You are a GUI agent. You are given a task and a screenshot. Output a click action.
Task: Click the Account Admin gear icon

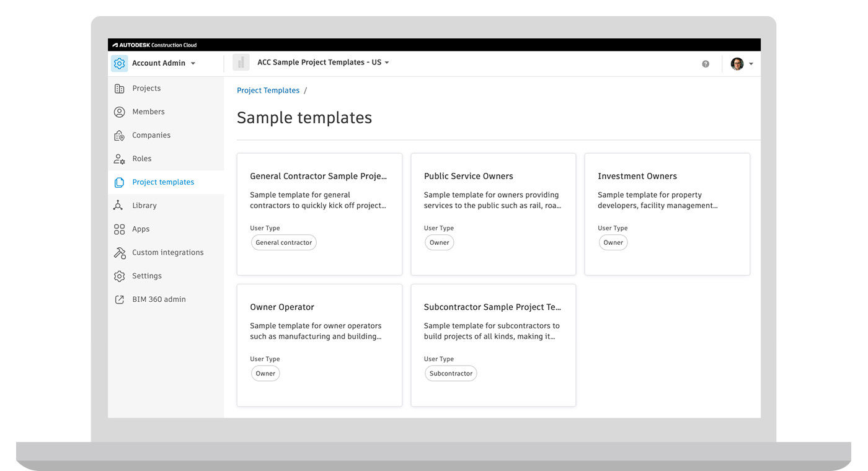[x=120, y=63]
